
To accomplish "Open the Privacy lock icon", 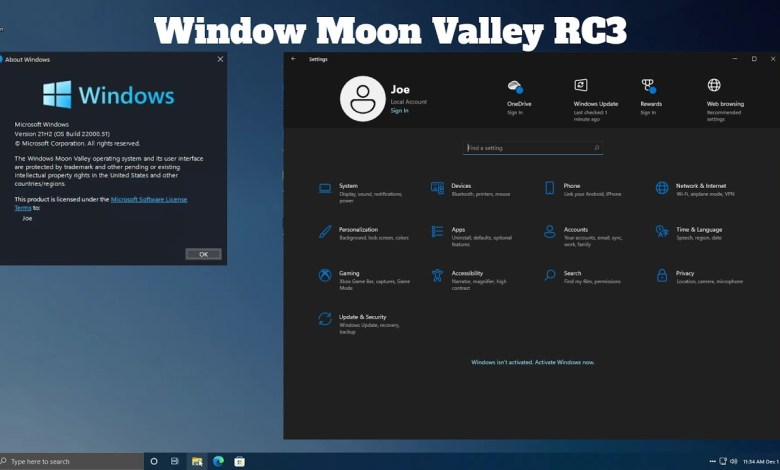I will pyautogui.click(x=662, y=276).
